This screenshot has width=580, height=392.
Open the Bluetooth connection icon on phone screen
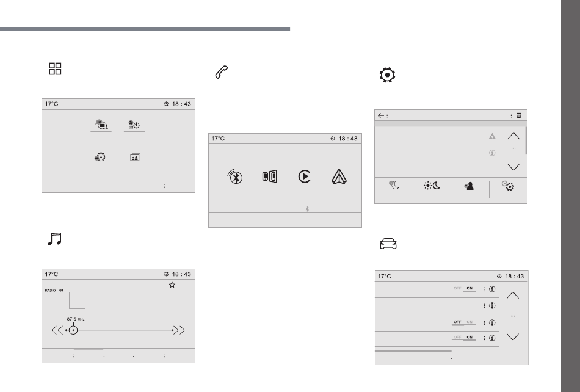(x=235, y=177)
